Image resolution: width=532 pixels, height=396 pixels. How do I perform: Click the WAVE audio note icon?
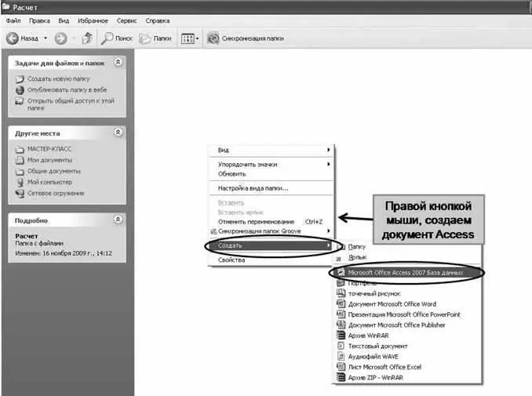[341, 356]
